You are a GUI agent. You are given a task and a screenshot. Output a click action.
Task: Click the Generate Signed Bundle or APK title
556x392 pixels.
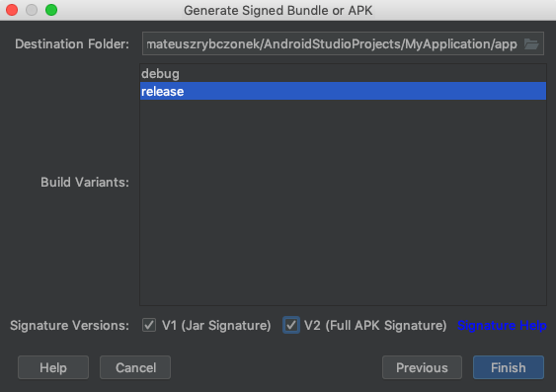coord(278,10)
